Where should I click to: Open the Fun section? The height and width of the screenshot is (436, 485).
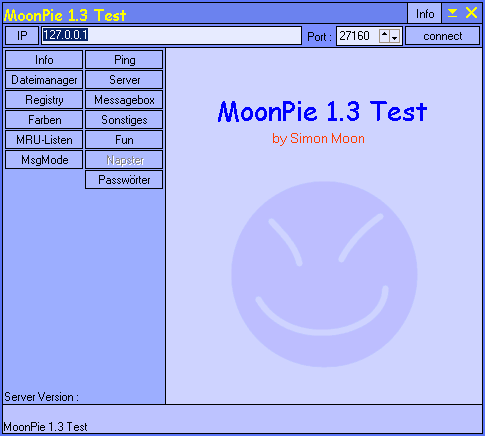pos(124,140)
